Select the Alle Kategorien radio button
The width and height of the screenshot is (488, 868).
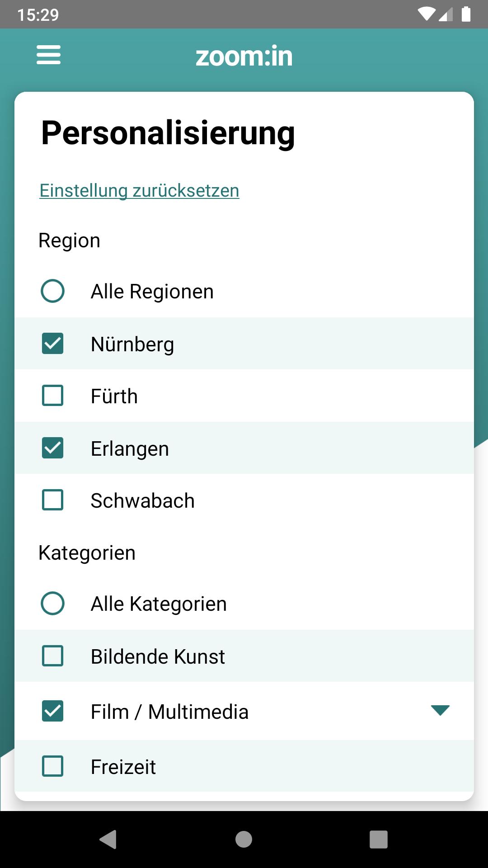tap(52, 603)
